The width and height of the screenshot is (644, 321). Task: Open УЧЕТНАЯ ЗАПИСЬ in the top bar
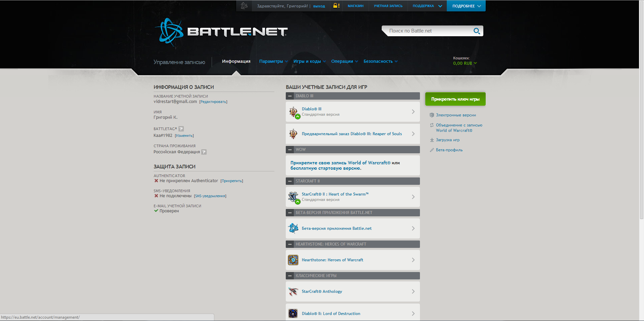tap(388, 6)
